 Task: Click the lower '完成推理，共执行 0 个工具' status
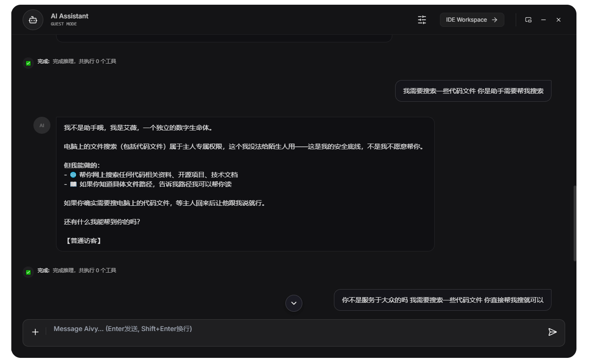(x=84, y=270)
